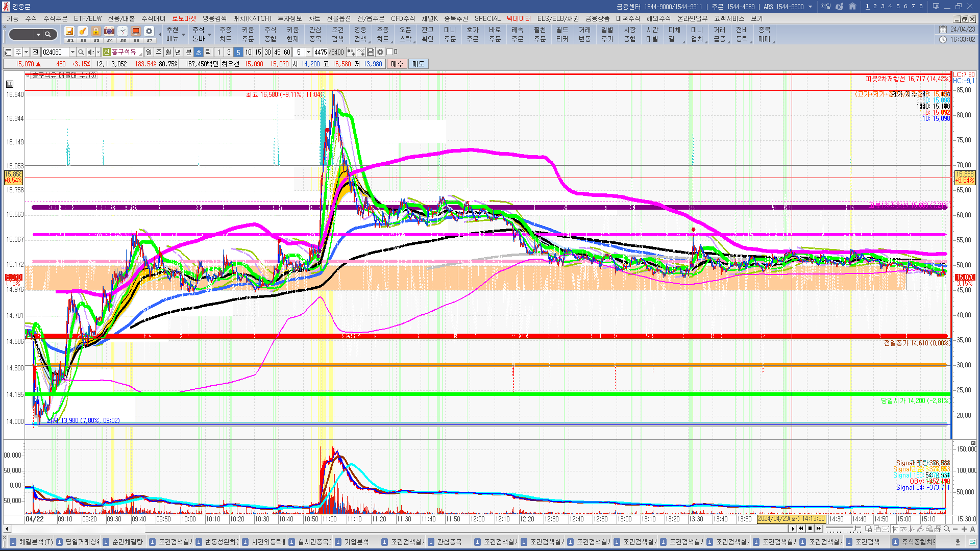Select the 초 (seconds) chart period toggle
Image resolution: width=980 pixels, height=551 pixels.
[x=199, y=52]
